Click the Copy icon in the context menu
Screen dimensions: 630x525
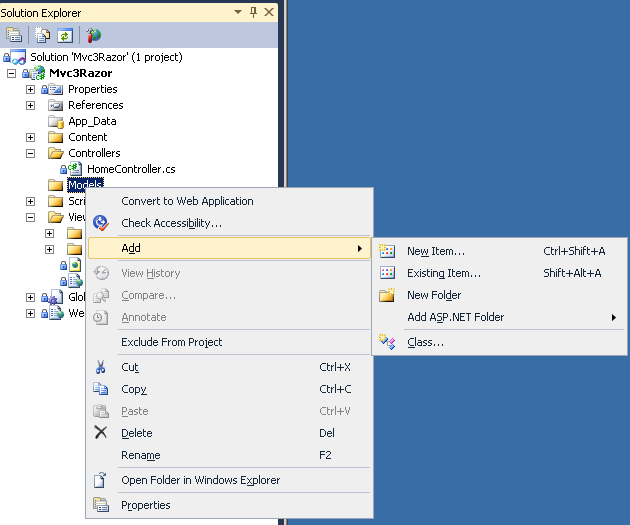point(100,389)
